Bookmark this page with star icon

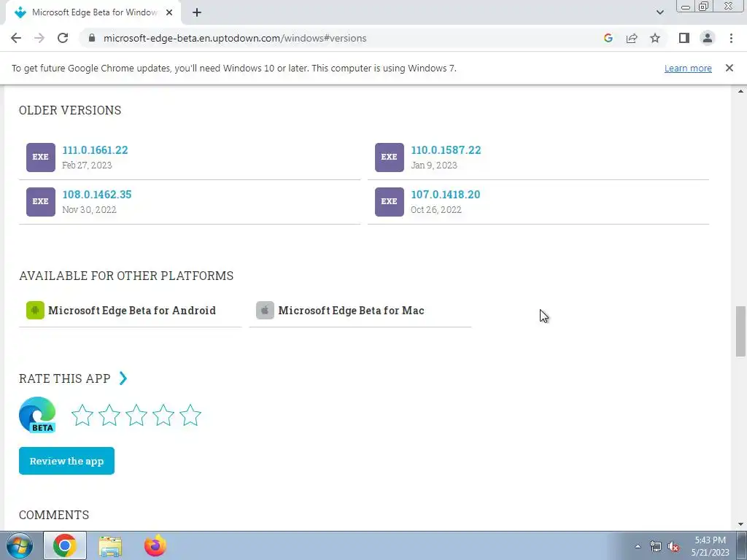pos(655,38)
